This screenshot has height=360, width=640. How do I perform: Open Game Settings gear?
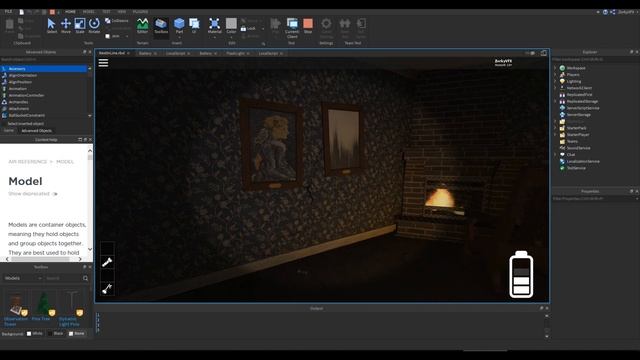tap(326, 27)
